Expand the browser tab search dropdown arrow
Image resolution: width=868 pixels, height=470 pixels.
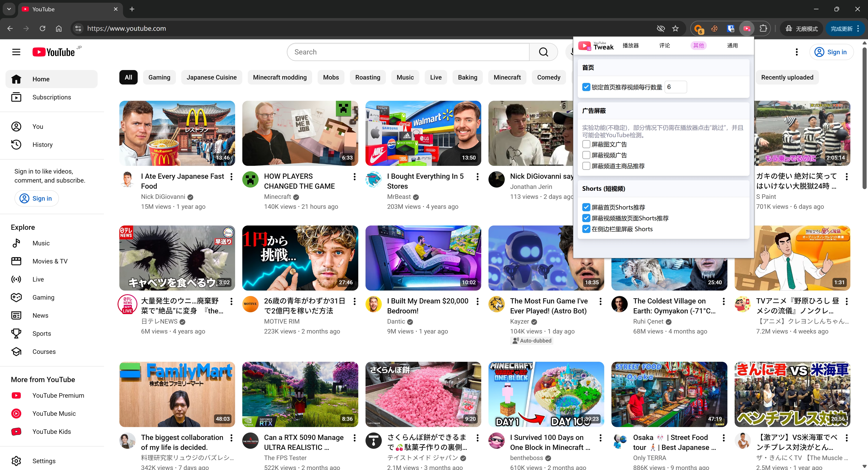coord(9,9)
